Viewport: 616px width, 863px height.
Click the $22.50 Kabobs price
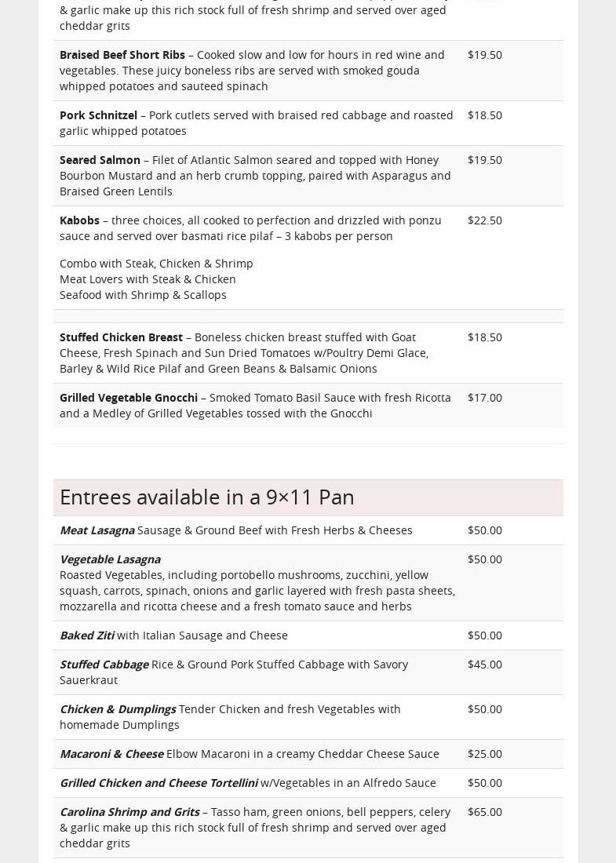tap(484, 220)
